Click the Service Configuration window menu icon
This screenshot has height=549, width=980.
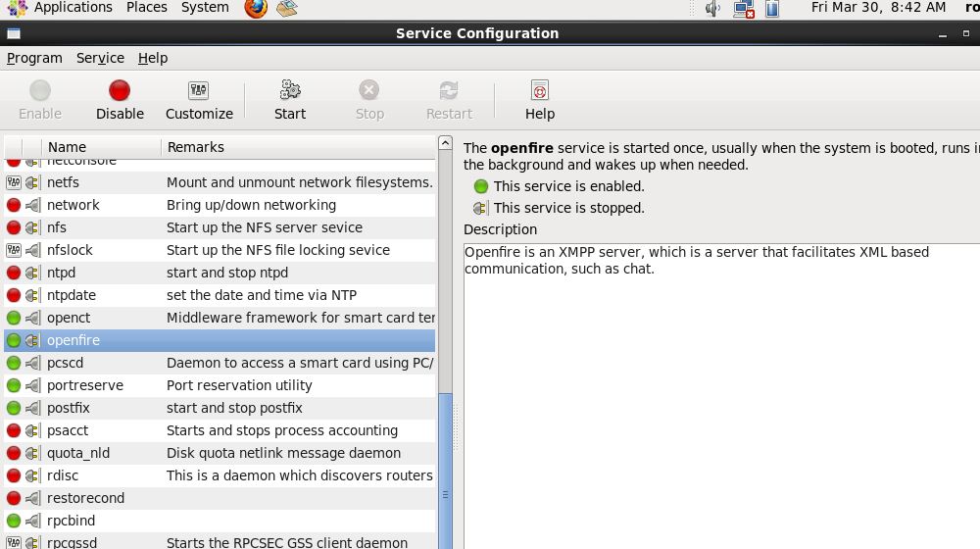pyautogui.click(x=13, y=33)
